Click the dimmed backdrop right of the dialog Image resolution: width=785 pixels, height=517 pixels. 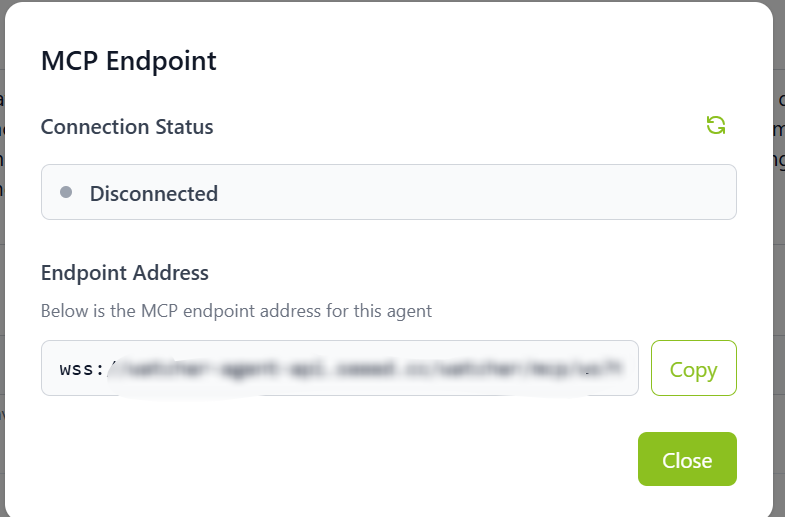[779, 300]
